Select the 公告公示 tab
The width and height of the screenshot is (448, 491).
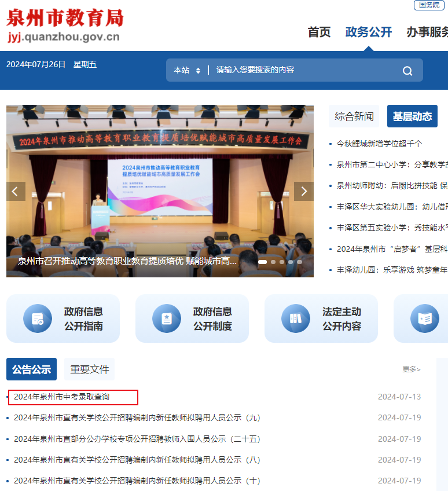[32, 369]
